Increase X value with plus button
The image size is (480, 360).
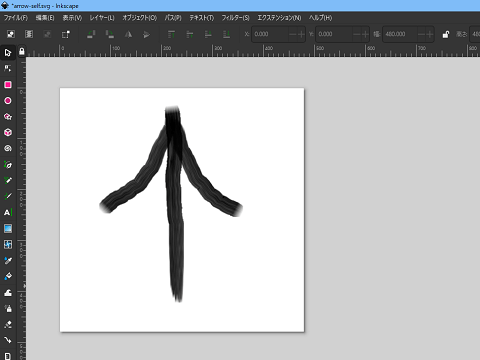click(301, 34)
